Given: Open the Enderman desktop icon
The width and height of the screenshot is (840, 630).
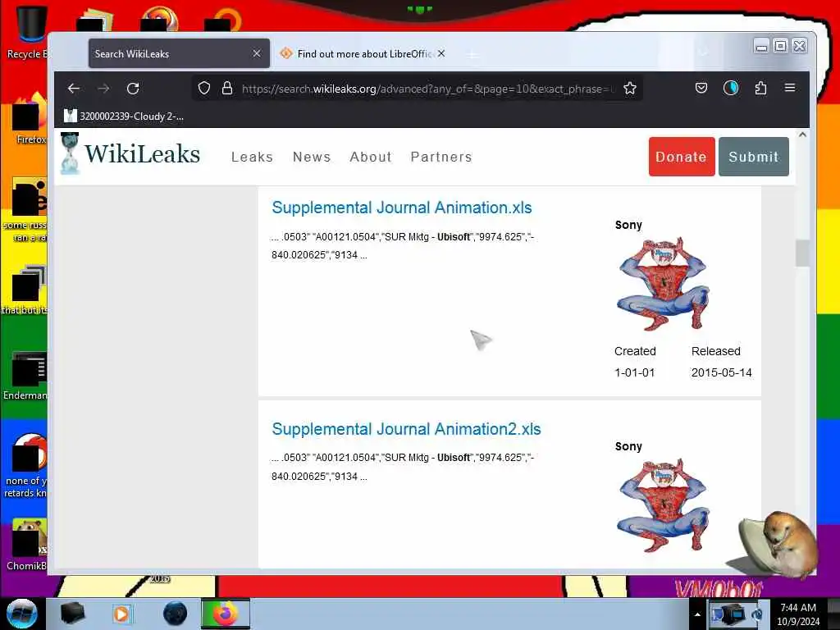Looking at the screenshot, I should pyautogui.click(x=25, y=376).
